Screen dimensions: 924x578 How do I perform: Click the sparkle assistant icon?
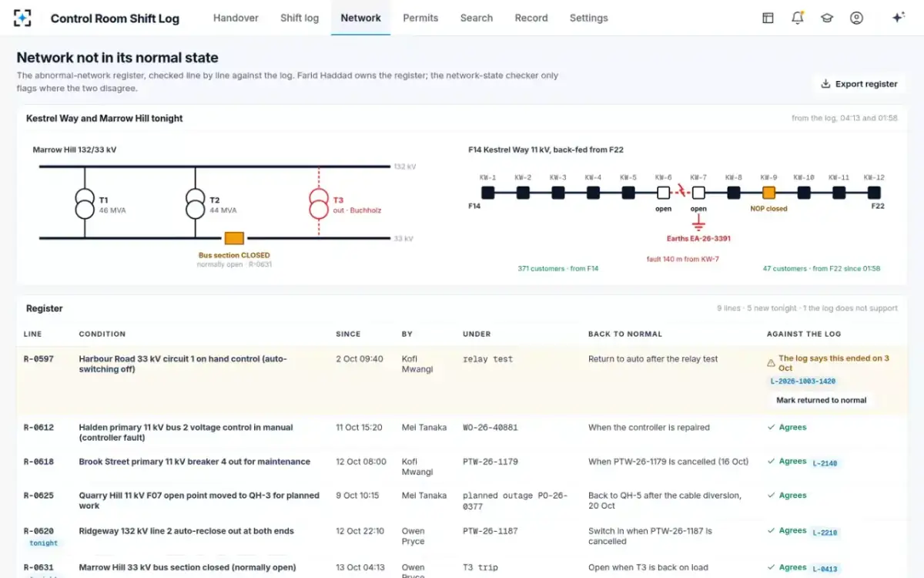tap(898, 18)
